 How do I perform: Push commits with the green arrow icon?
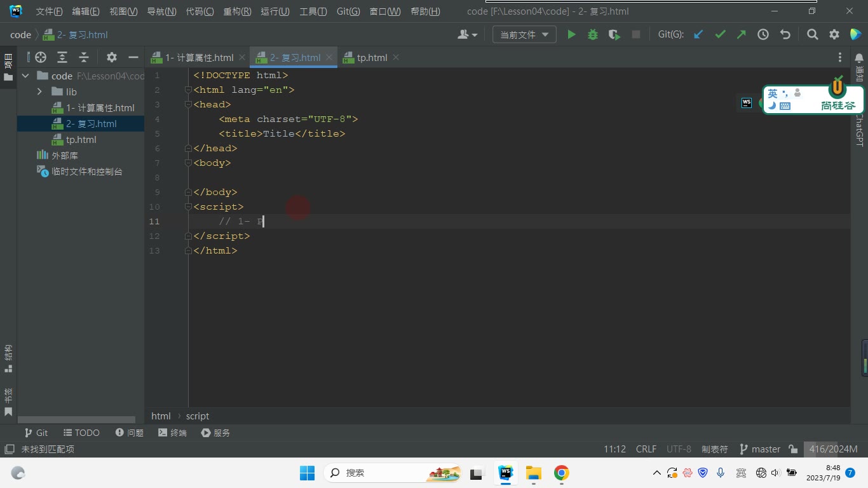(742, 35)
